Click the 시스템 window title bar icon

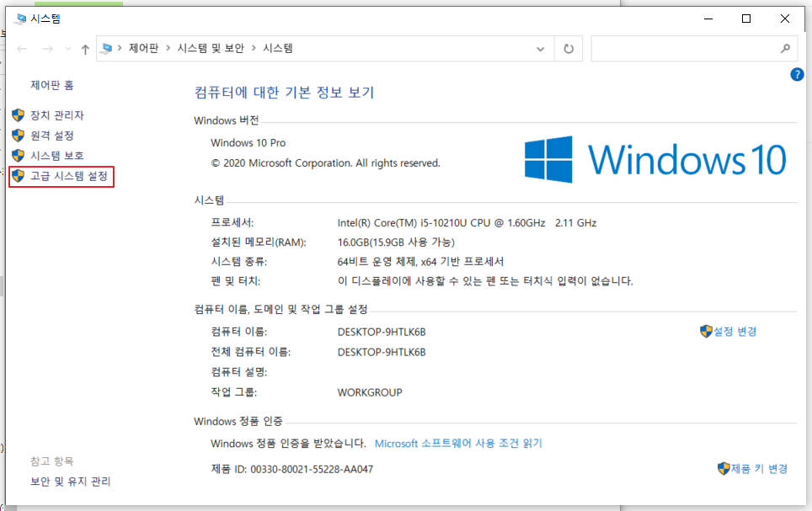click(20, 19)
